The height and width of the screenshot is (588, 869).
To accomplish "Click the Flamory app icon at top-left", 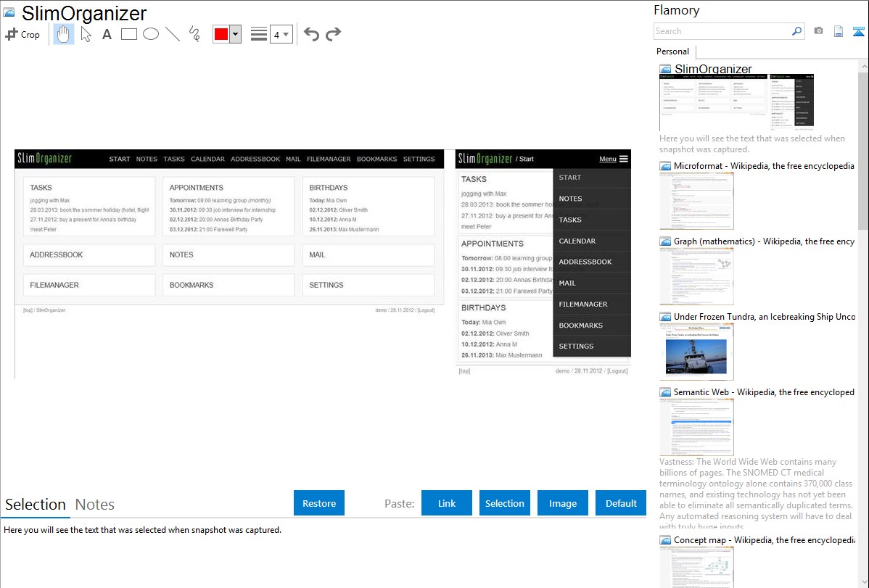I will (x=9, y=12).
